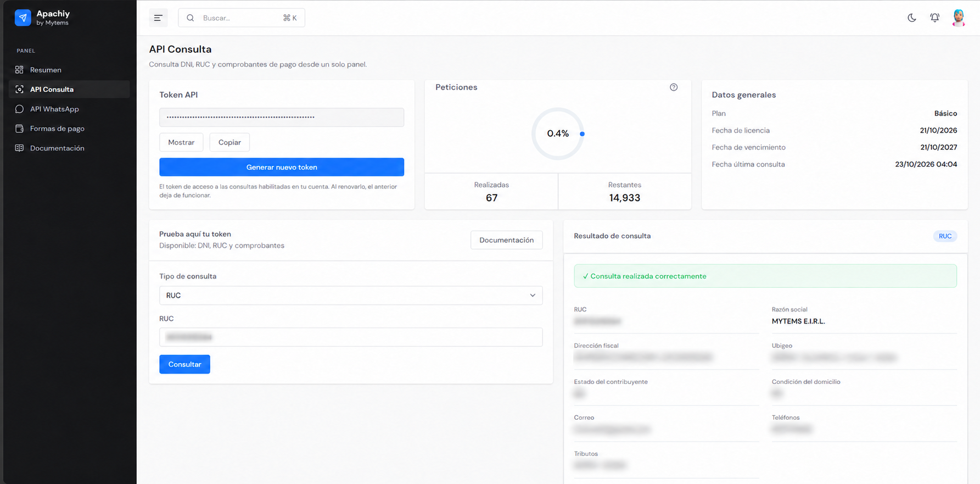Screen dimensions: 980x484
Task: Click the masked Token API field
Action: [282, 117]
